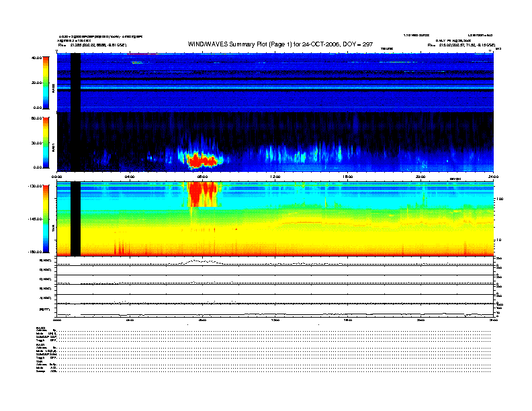Click the red burst in RAD1 spectrogram

coord(202,161)
